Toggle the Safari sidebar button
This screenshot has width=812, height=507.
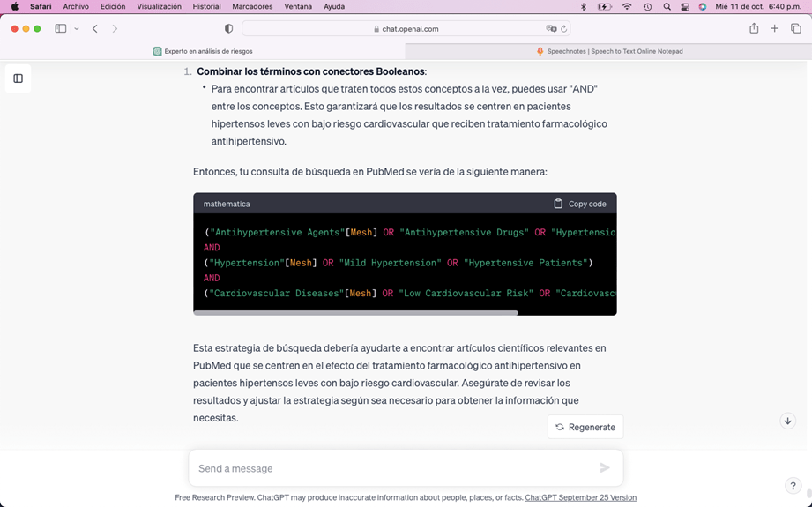pos(61,28)
